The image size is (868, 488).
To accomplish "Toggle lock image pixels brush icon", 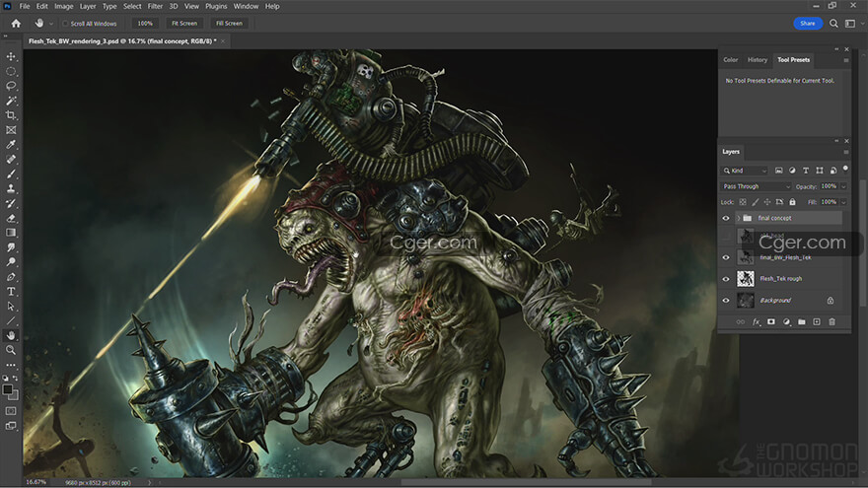I will tap(756, 202).
